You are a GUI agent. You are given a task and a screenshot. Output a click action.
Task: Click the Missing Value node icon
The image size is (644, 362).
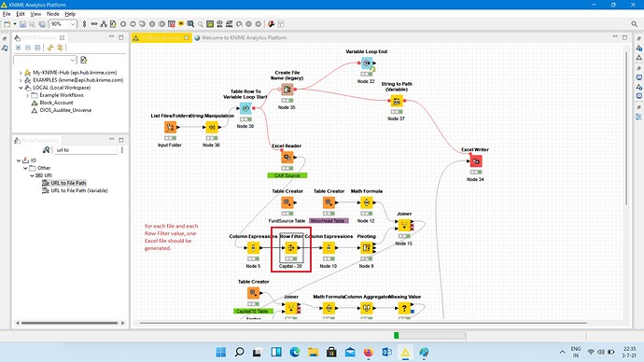pos(404,308)
